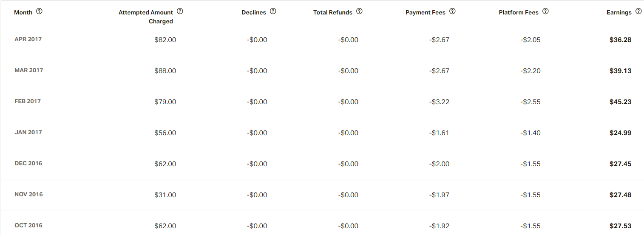Click the Payment Fees column header
644x235 pixels.
coord(425,12)
